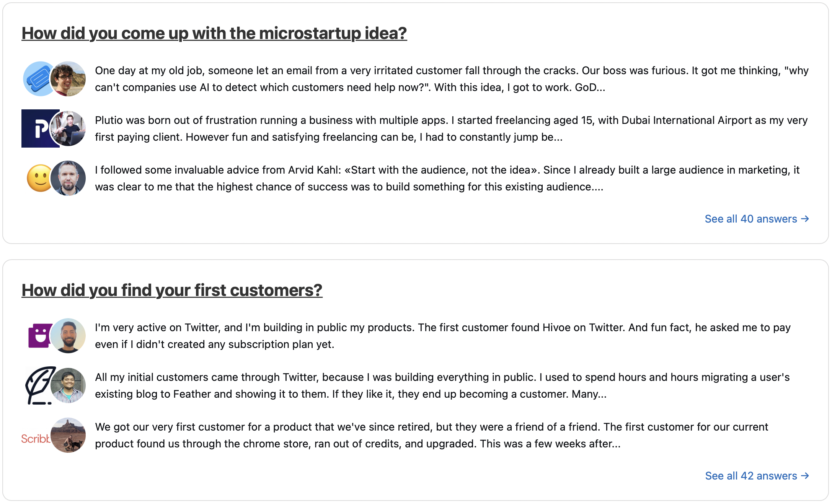Viewport: 832px width, 504px height.
Task: Click the yellow smiley face logo
Action: pyautogui.click(x=39, y=178)
